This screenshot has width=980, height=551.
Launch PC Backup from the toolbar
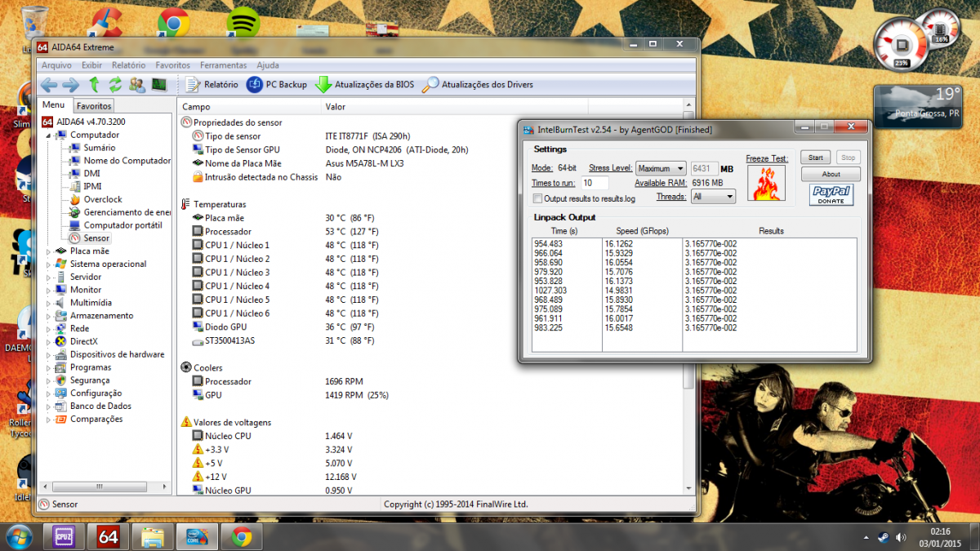pos(277,84)
